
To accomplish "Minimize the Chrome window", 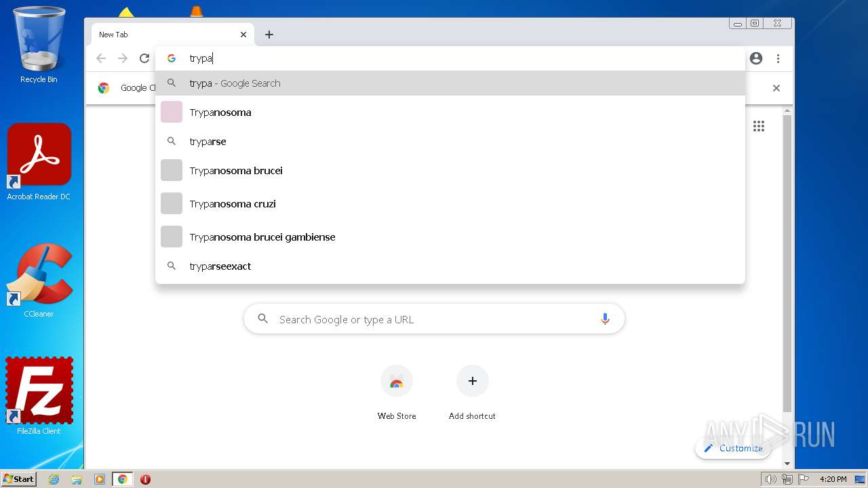I will (x=738, y=24).
